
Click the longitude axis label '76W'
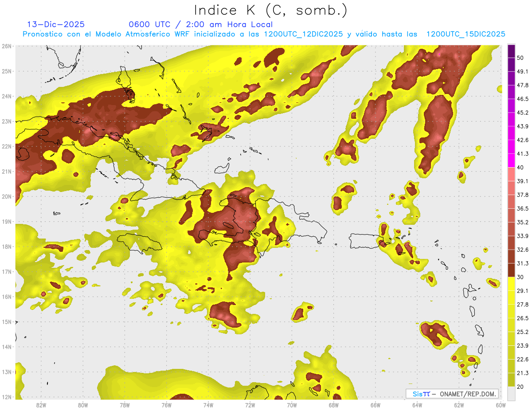(x=166, y=405)
